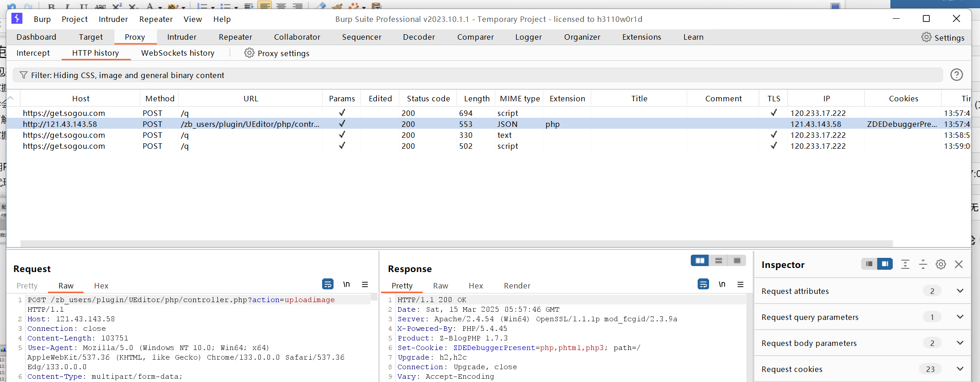Switch to the Target tab
The image size is (980, 382).
click(x=91, y=37)
